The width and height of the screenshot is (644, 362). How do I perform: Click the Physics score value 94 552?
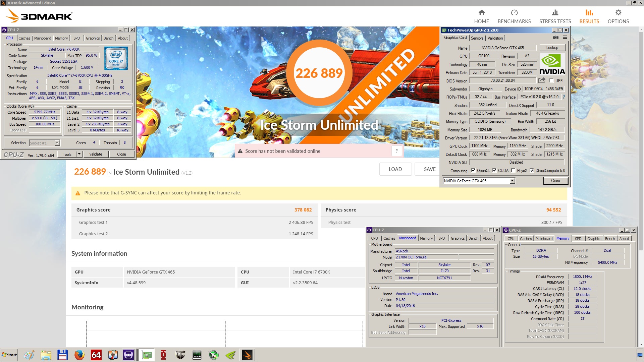pos(553,210)
